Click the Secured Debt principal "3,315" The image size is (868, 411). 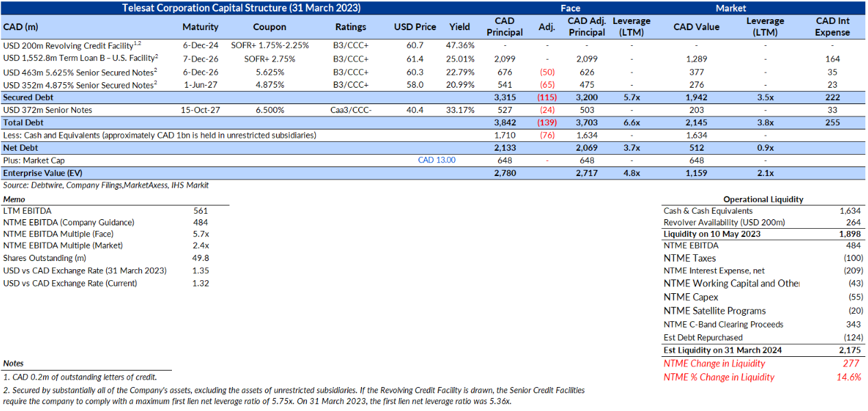504,98
